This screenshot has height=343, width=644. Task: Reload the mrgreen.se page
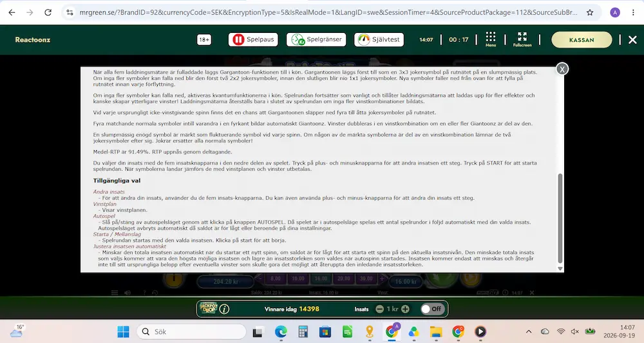coord(48,12)
